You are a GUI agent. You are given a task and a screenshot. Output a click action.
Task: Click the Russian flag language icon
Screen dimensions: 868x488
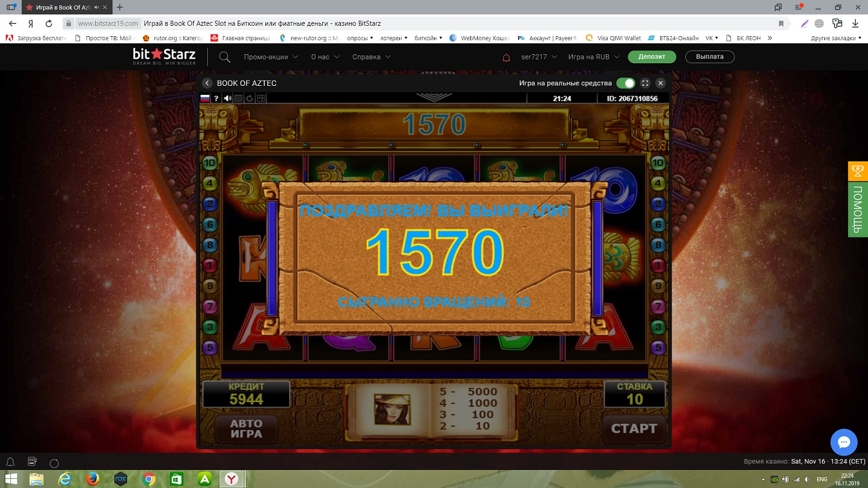coord(205,99)
